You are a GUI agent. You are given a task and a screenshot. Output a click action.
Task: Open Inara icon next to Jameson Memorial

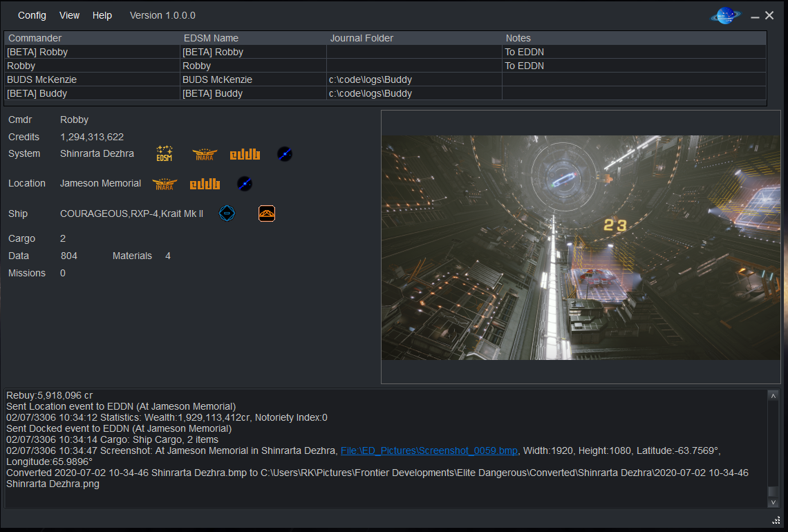click(x=165, y=184)
